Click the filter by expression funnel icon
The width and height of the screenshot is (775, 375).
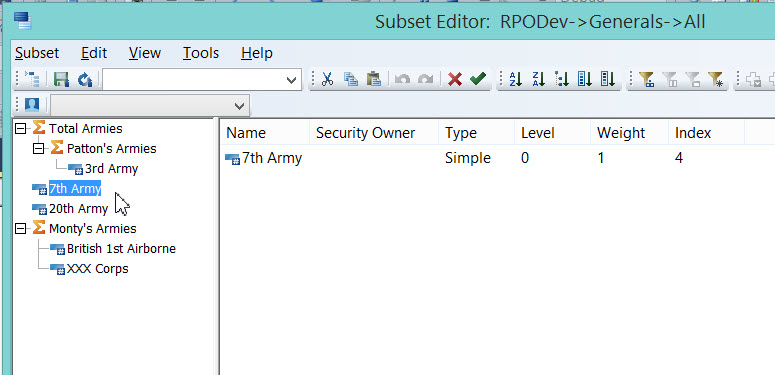692,79
